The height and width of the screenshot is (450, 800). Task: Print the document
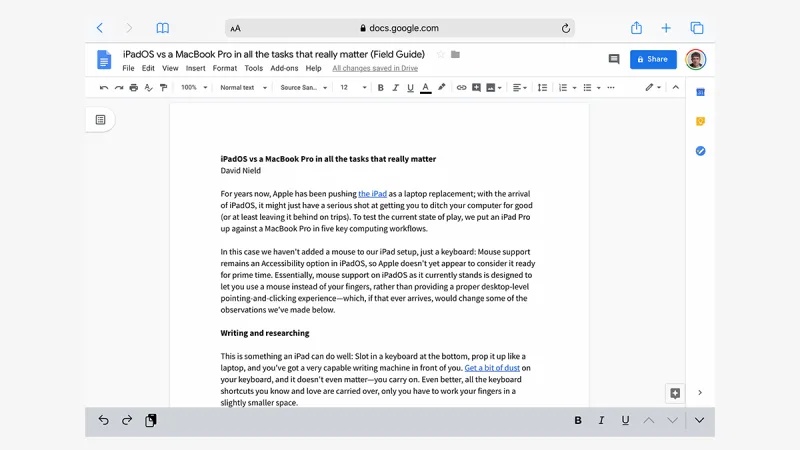point(134,88)
